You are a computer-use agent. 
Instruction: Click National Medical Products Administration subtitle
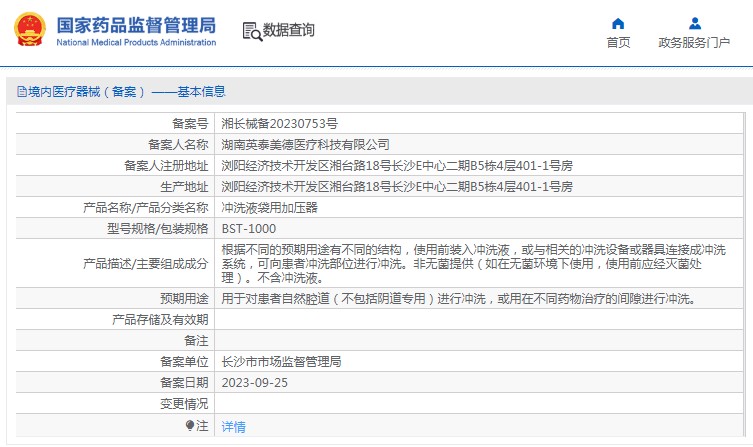[x=136, y=42]
